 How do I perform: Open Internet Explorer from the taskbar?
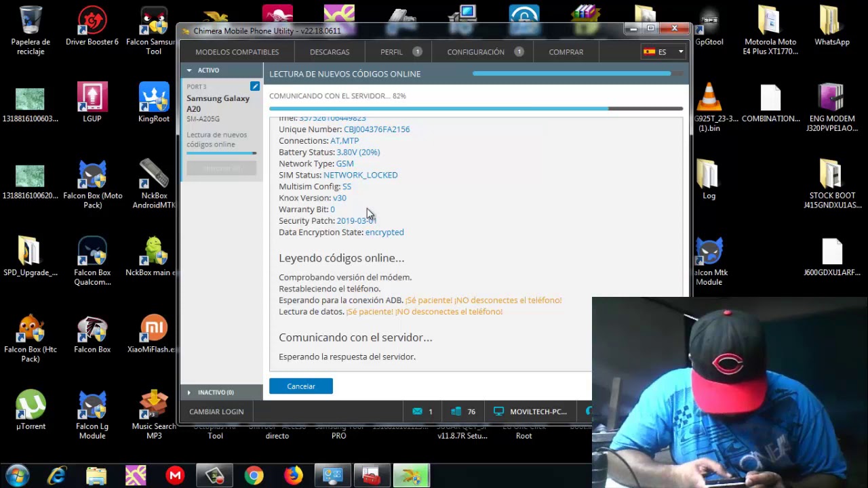pyautogui.click(x=57, y=476)
